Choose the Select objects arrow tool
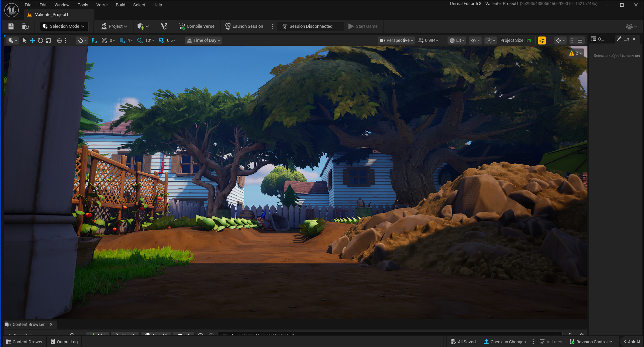 coord(24,40)
